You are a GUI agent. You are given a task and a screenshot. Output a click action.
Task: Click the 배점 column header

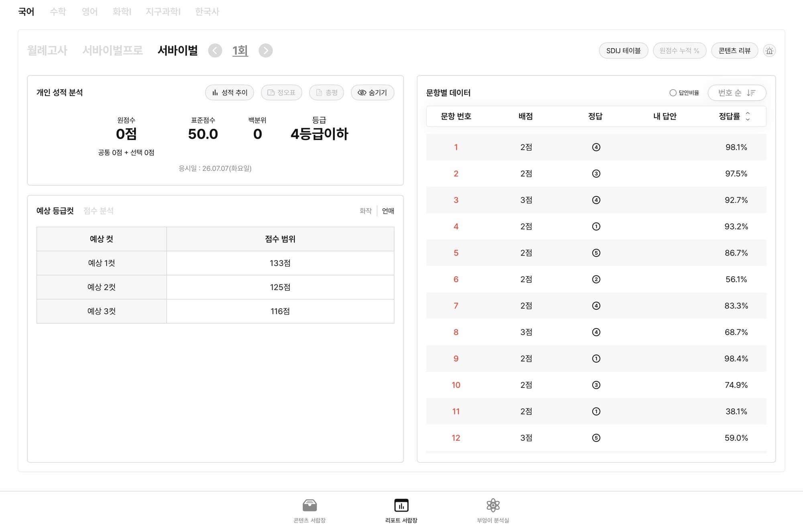point(526,116)
